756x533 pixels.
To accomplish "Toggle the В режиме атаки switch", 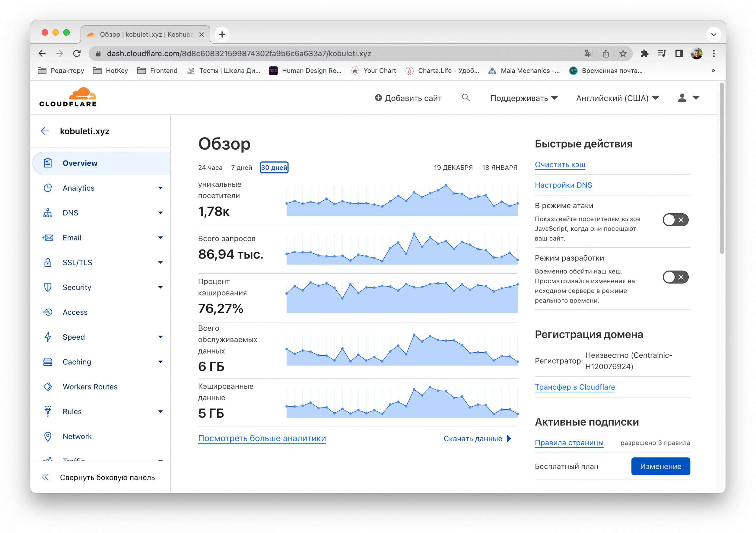I will pos(675,220).
